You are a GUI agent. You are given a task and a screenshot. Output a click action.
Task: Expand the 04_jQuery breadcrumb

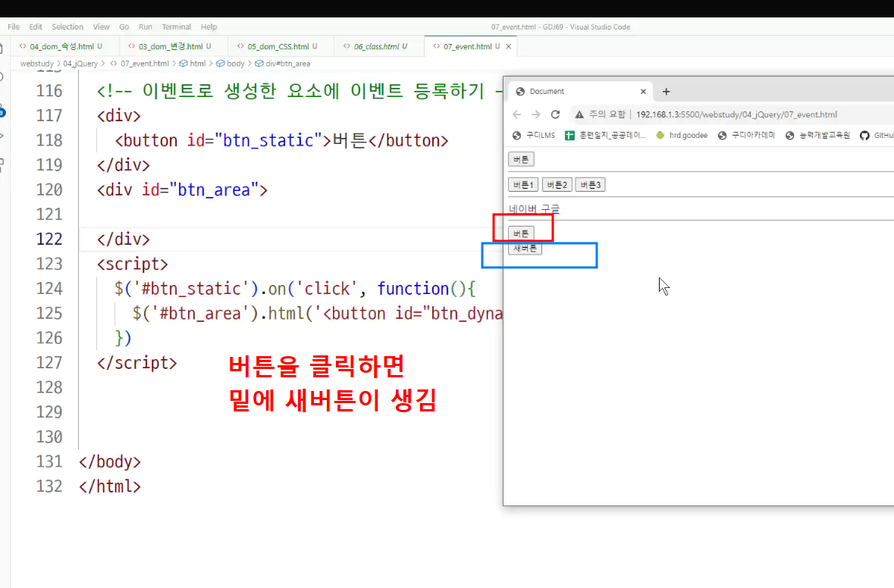[x=80, y=63]
